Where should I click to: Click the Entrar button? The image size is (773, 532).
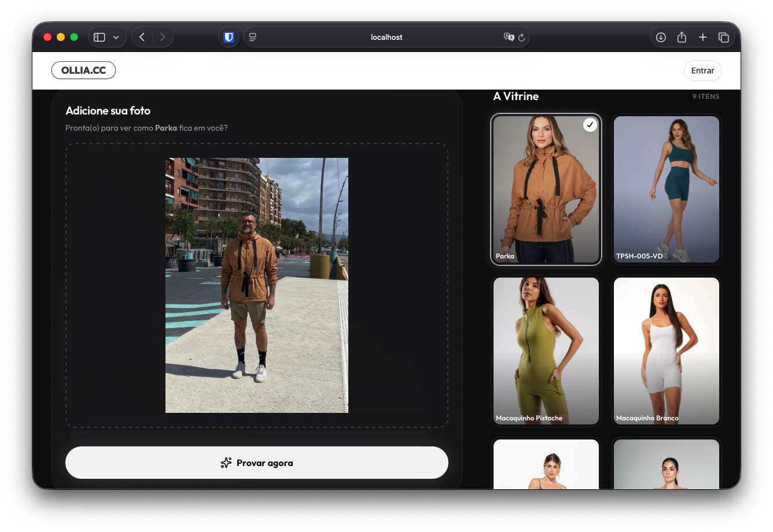coord(702,71)
